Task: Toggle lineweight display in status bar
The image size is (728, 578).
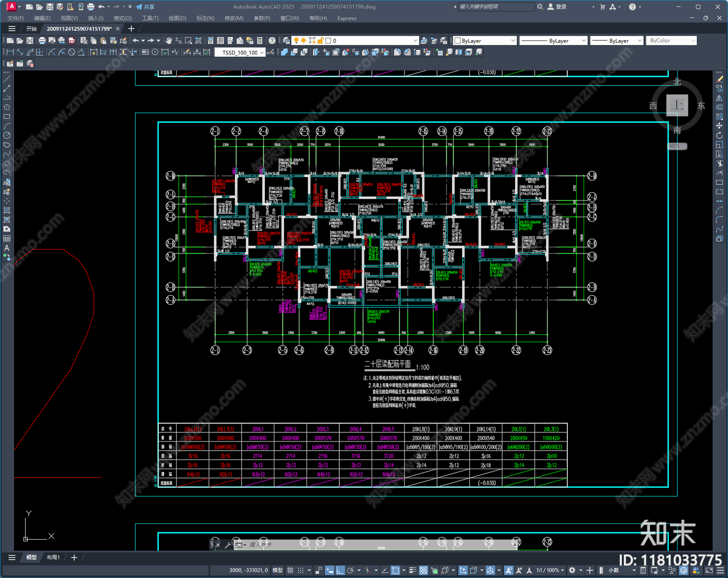Action: pos(413,570)
